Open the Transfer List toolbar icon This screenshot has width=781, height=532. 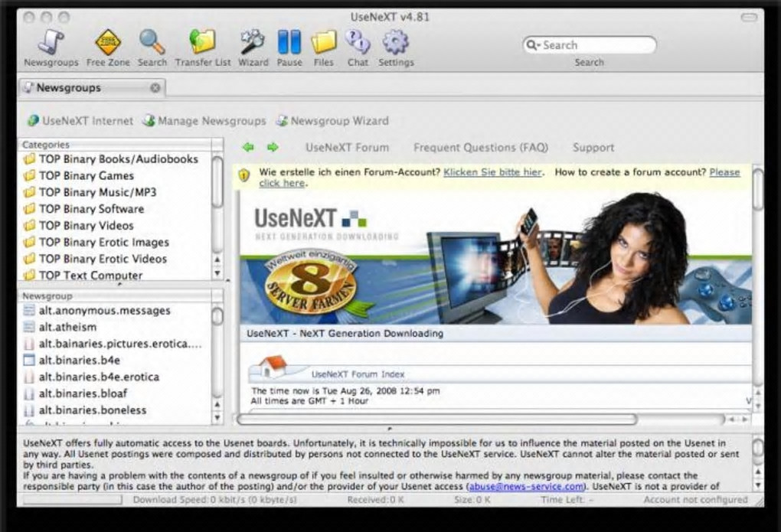coord(202,42)
